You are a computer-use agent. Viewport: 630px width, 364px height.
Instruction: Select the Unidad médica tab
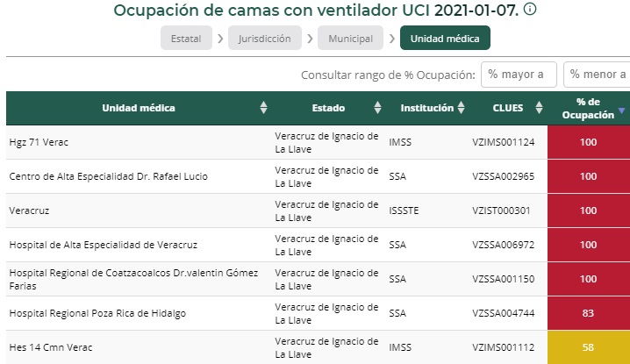[x=445, y=39]
